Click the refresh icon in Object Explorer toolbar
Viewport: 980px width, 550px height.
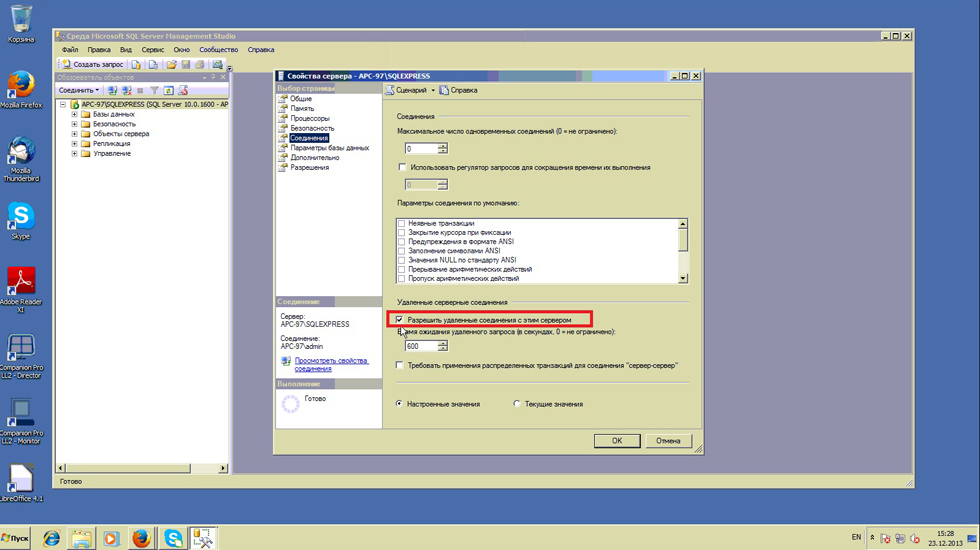[x=168, y=90]
